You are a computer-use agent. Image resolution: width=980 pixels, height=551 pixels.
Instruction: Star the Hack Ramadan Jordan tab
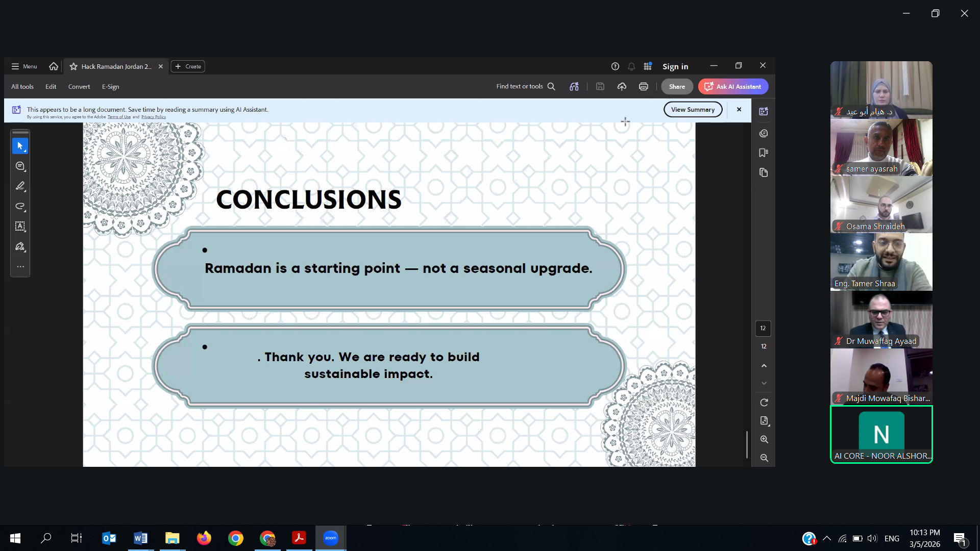click(73, 66)
